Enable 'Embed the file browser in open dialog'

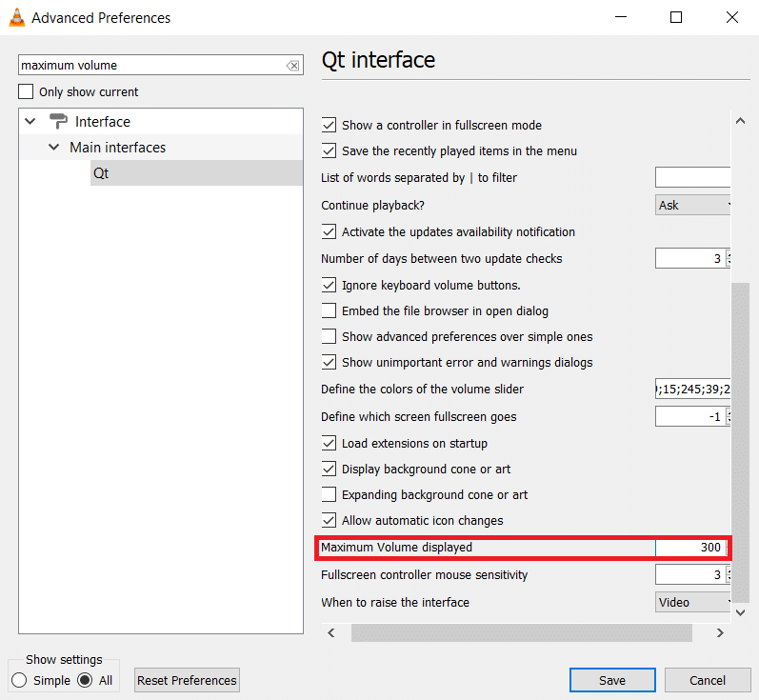point(330,310)
